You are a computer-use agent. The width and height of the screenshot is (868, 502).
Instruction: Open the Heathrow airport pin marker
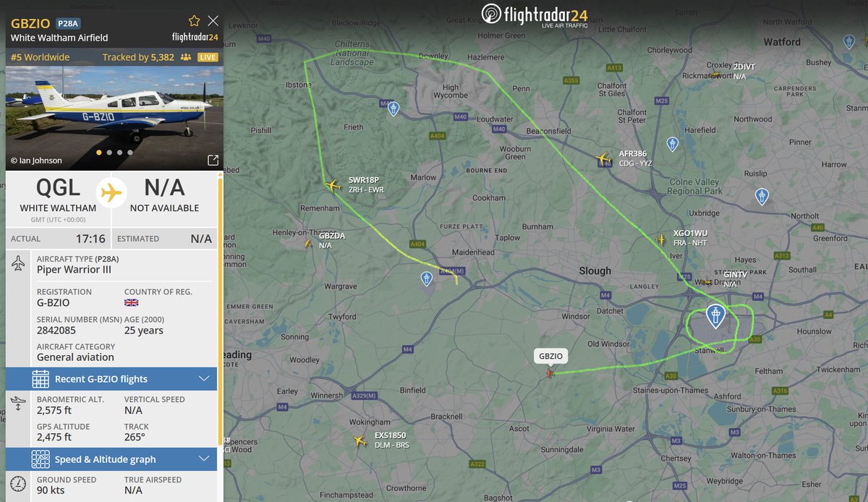pyautogui.click(x=715, y=317)
